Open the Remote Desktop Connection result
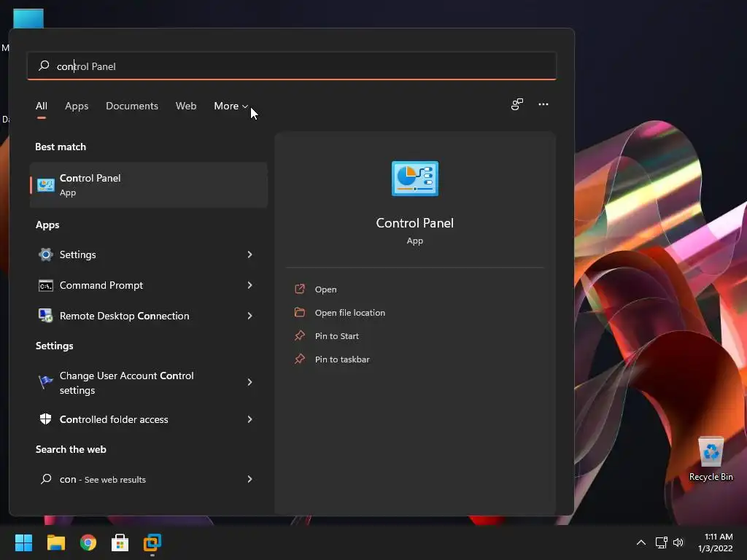747x560 pixels. click(149, 316)
